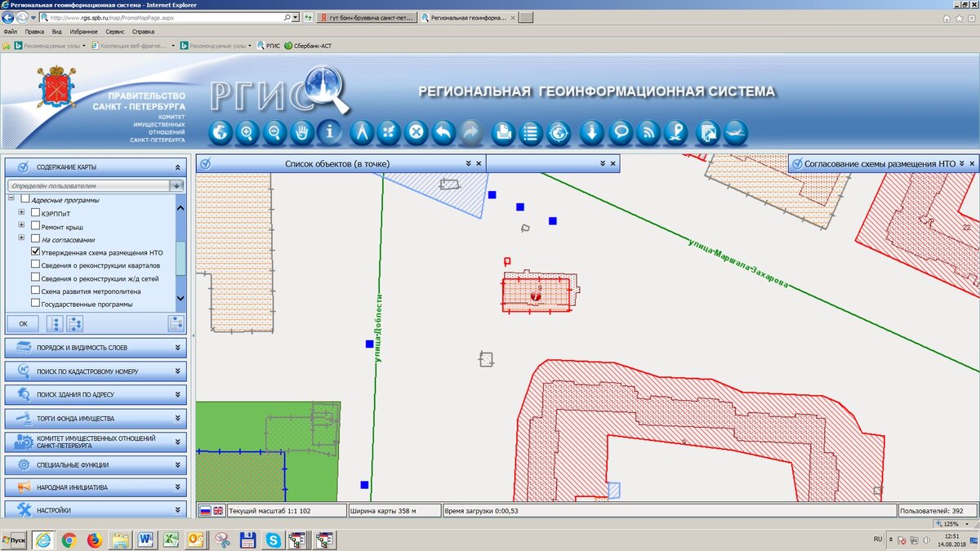The image size is (980, 551).
Task: Uncheck Утвержденная схема размещения НТО
Action: [x=35, y=251]
